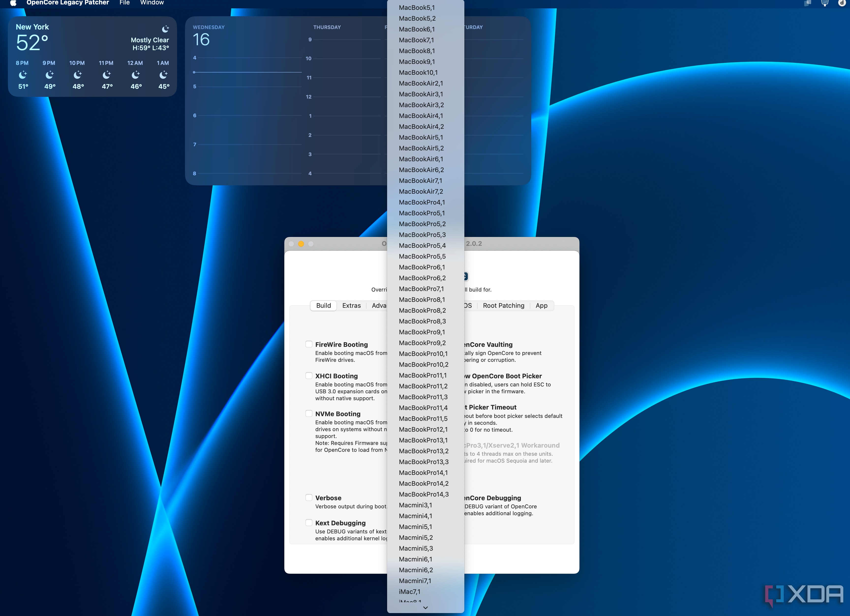Enable the NVMe Booting checkbox
The height and width of the screenshot is (616, 850).
[x=309, y=413]
